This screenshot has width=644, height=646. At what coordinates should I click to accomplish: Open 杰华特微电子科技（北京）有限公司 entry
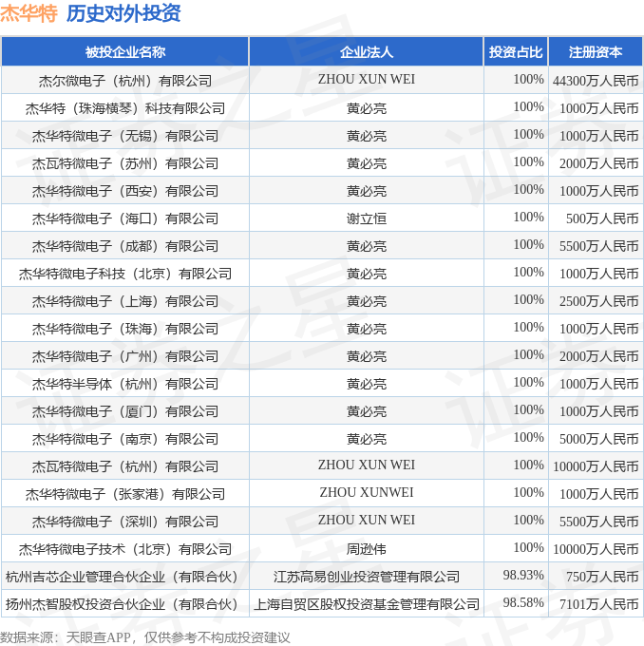coord(125,274)
